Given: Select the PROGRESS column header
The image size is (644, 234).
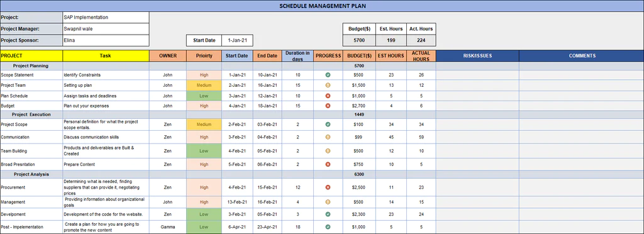Looking at the screenshot, I should coord(328,56).
